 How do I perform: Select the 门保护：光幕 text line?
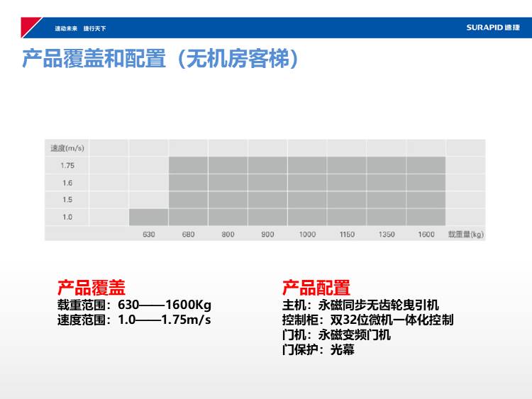click(x=318, y=349)
